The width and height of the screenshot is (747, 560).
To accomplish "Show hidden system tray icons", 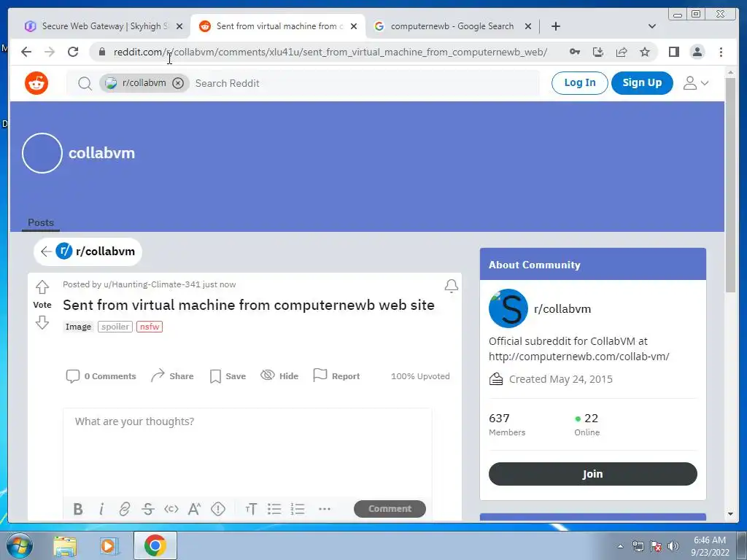I will click(620, 546).
